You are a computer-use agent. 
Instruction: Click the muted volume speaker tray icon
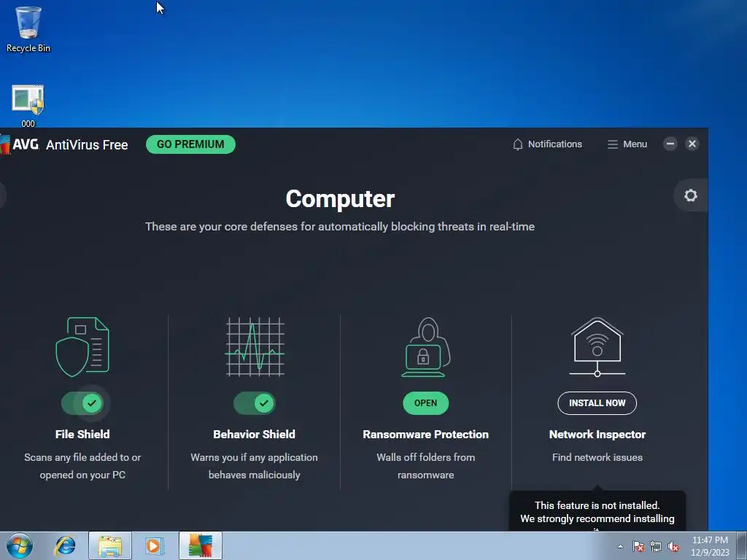coord(673,547)
